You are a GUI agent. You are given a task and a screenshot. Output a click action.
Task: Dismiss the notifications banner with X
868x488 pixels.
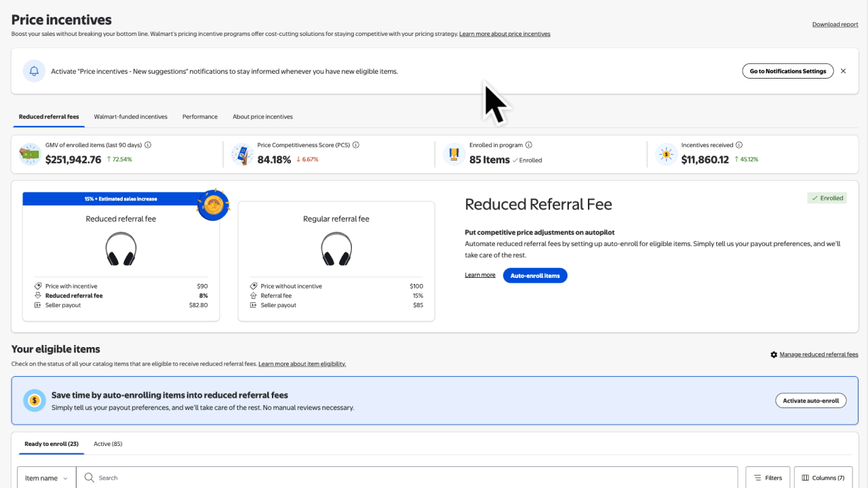click(843, 70)
